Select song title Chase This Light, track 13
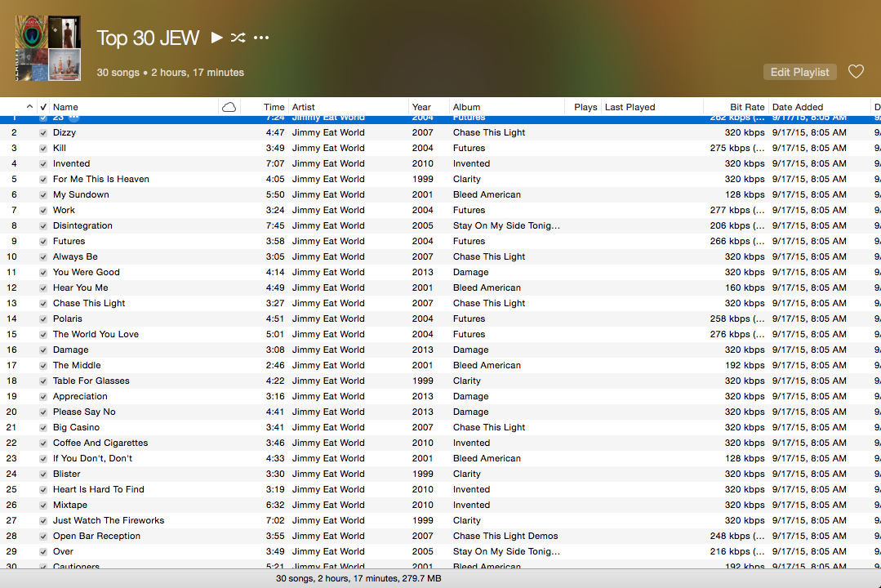 pyautogui.click(x=89, y=303)
